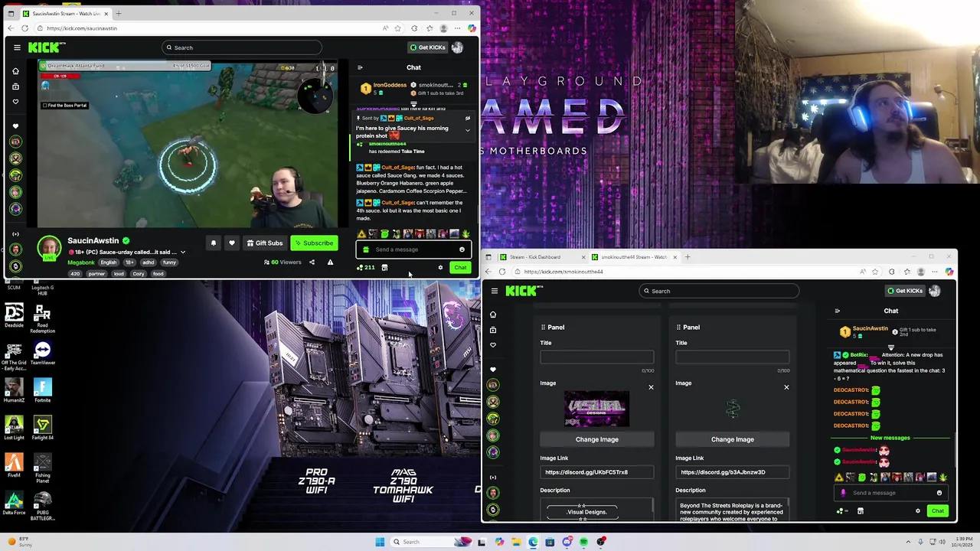Open channel points 211 in SaucinAwstin chat
The width and height of the screenshot is (980, 551).
[x=366, y=268]
